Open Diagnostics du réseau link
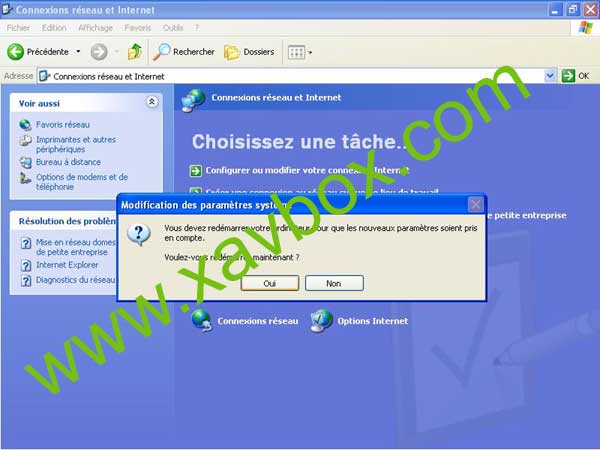 (75, 280)
